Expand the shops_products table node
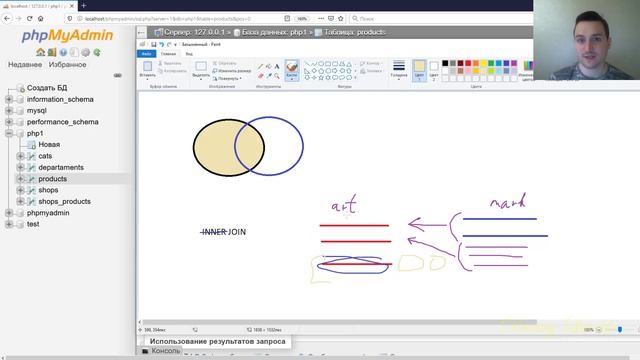Image resolution: width=640 pixels, height=360 pixels. [x=20, y=201]
